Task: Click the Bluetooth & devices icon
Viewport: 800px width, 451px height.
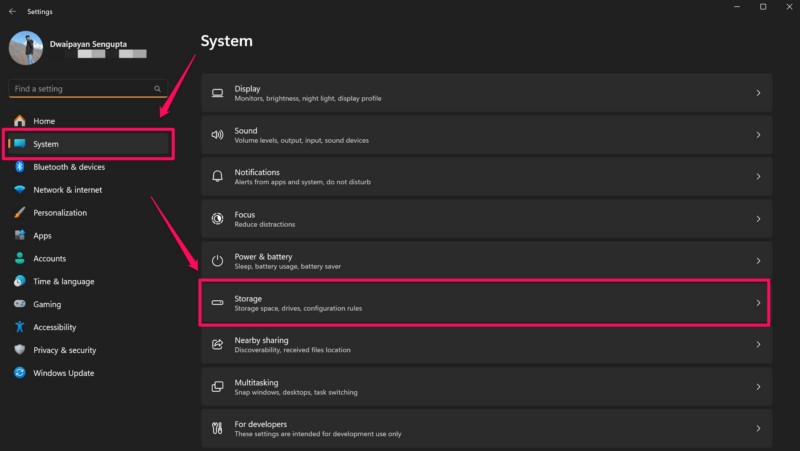Action: click(x=19, y=167)
